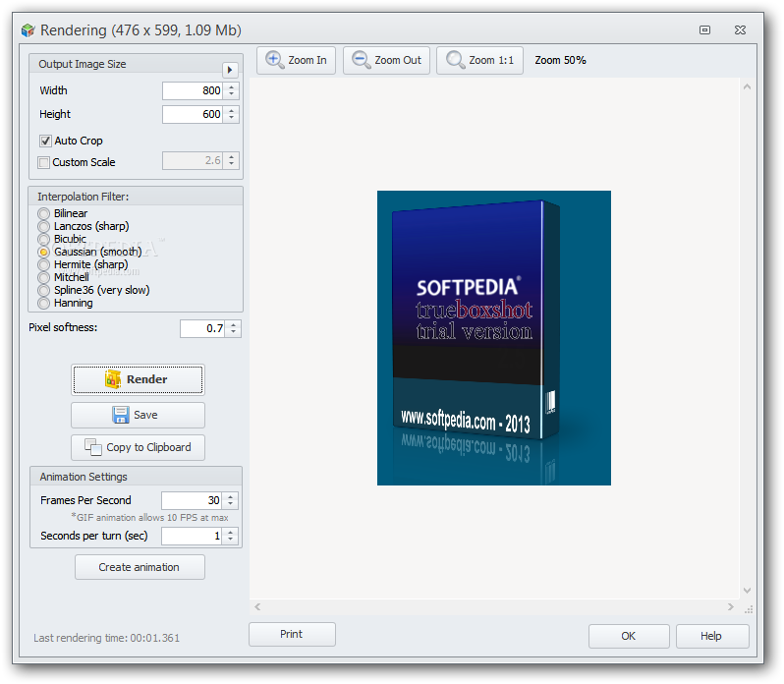This screenshot has width=784, height=684.
Task: Pick Hermite (sharp) filter
Action: pos(44,264)
